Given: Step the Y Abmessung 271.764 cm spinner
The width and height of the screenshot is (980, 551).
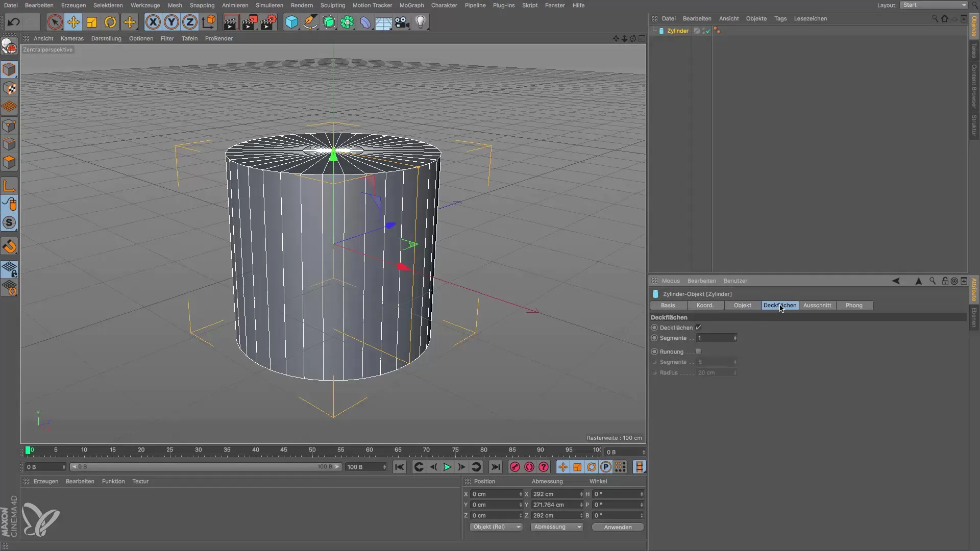Looking at the screenshot, I should [581, 505].
